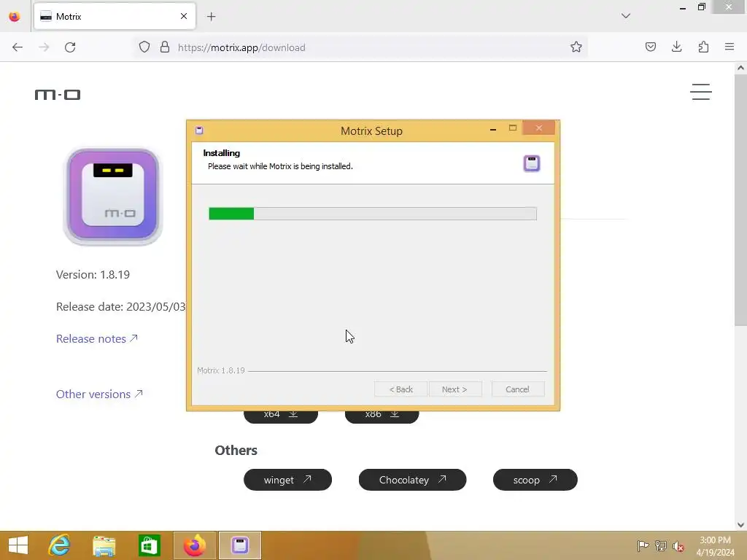
Task: Click 'Motrix 1.8.19' installer footer text
Action: point(221,370)
